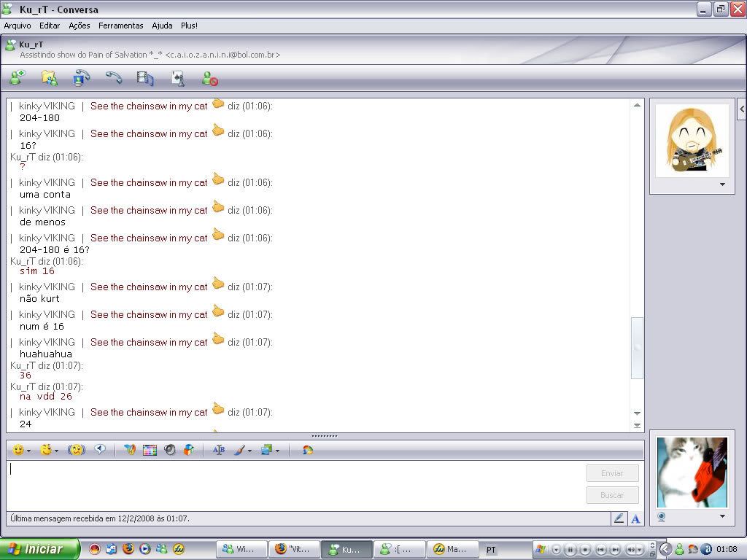Image resolution: width=747 pixels, height=560 pixels.
Task: Click the Enviar button
Action: coord(612,473)
